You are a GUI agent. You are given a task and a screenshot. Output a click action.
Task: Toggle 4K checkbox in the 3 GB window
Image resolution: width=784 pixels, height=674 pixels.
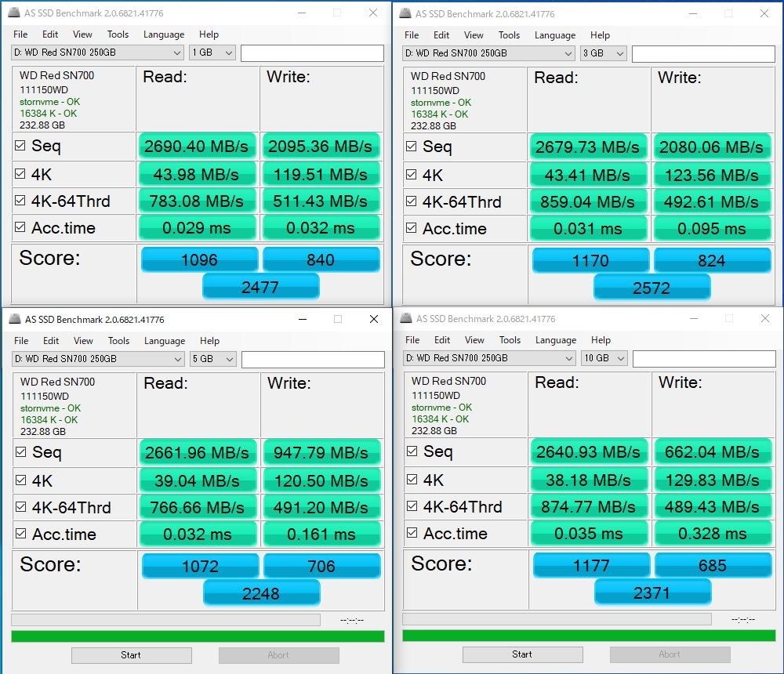[x=411, y=175]
